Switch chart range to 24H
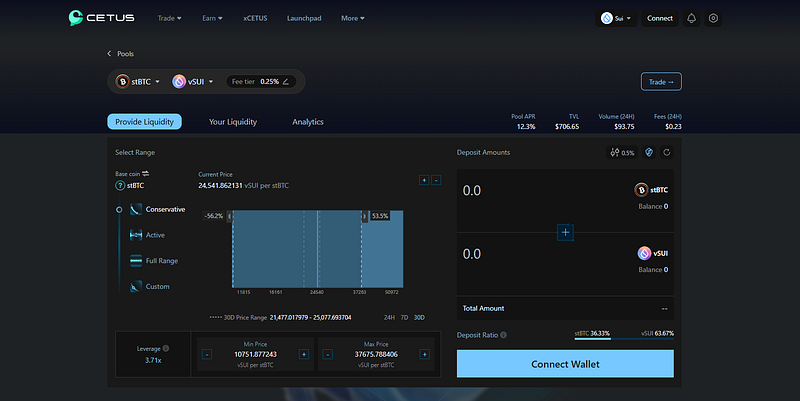 [x=389, y=317]
